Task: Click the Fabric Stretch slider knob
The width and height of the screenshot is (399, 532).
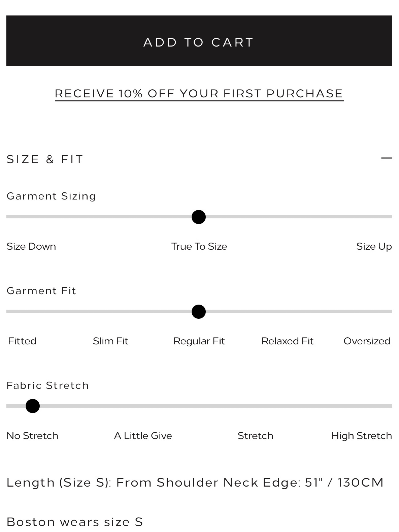Action: [33, 406]
